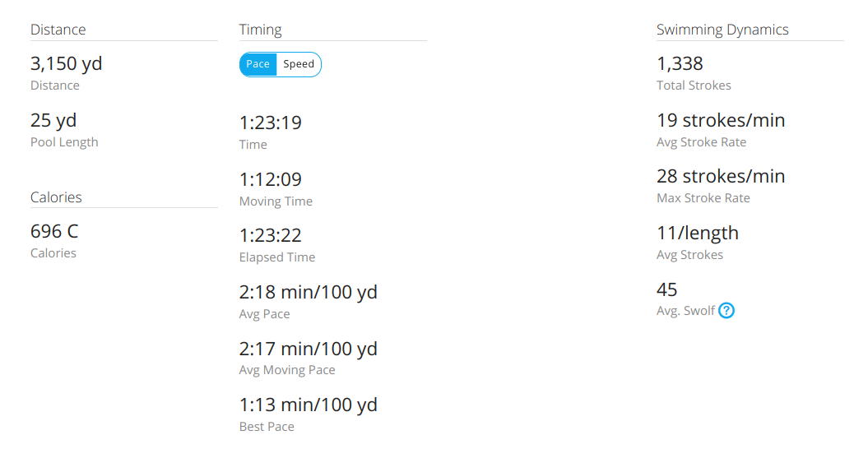
Task: Select the 3,150 yd distance value
Action: tap(67, 64)
